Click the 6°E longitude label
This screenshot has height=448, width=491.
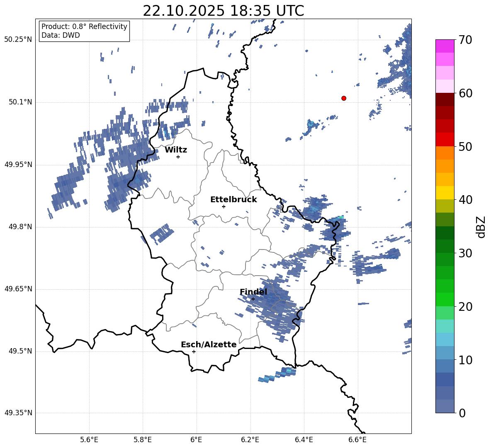coord(196,440)
